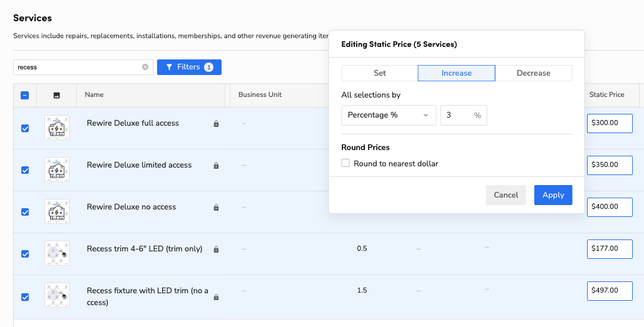Click lock icon beside Recess fixture with LED trim
The height and width of the screenshot is (327, 644).
(216, 296)
